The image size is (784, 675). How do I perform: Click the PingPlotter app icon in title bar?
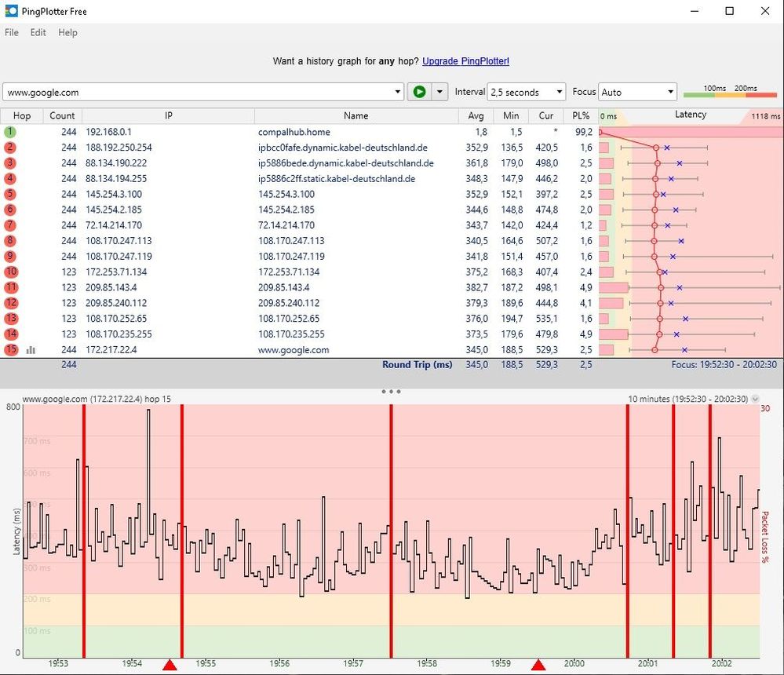[x=11, y=10]
